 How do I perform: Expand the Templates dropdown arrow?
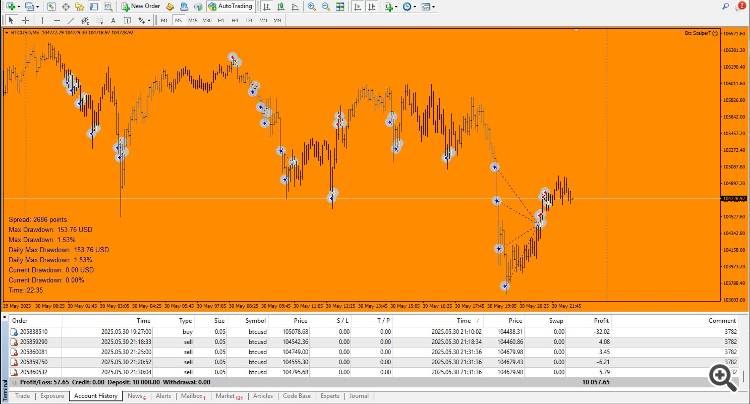(434, 7)
